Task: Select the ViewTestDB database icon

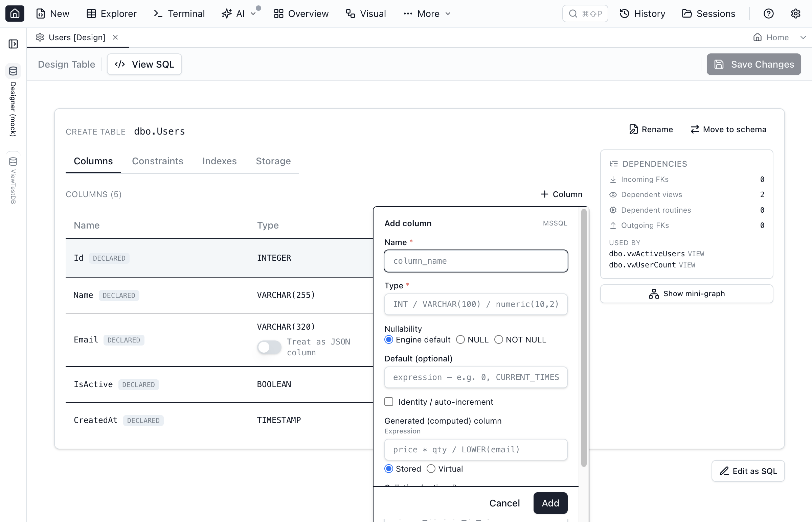Action: tap(13, 161)
